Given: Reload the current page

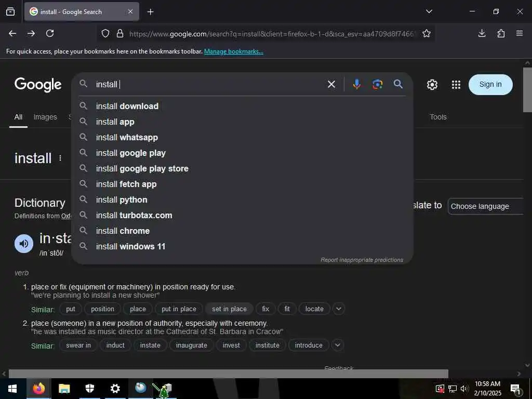Looking at the screenshot, I should click(50, 33).
